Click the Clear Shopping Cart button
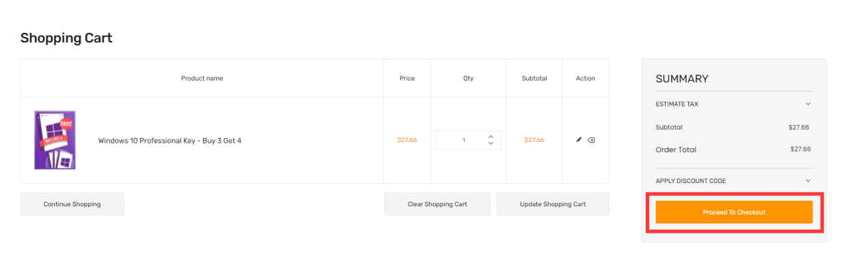The image size is (868, 267). [x=437, y=204]
